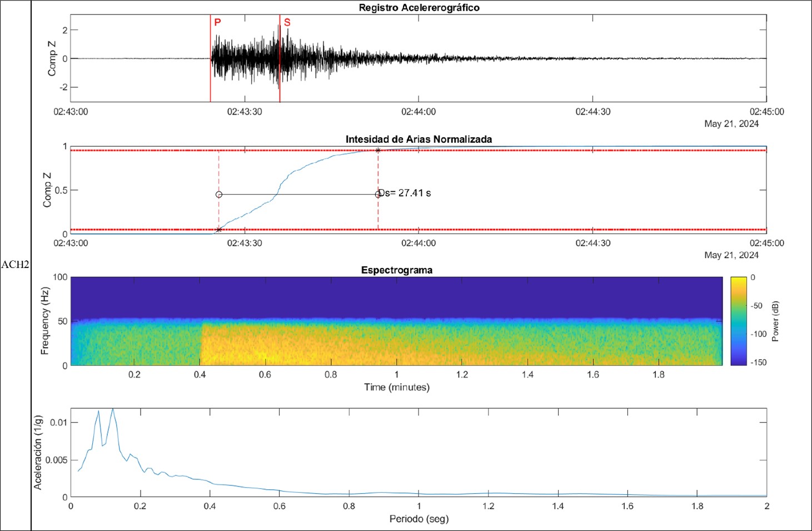The image size is (812, 531).
Task: Click the '02:44:00' tick under the Arias plot
Action: [x=419, y=243]
